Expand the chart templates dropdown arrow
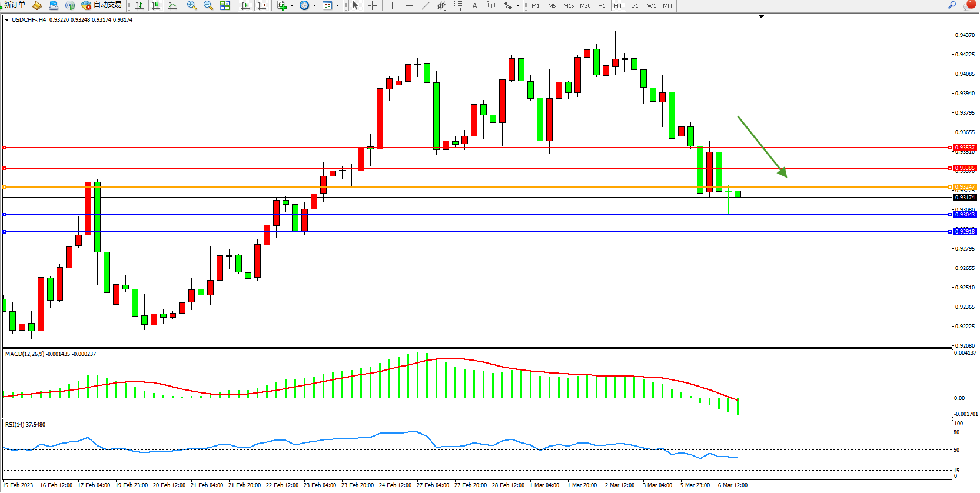The width and height of the screenshot is (980, 493). click(x=337, y=6)
